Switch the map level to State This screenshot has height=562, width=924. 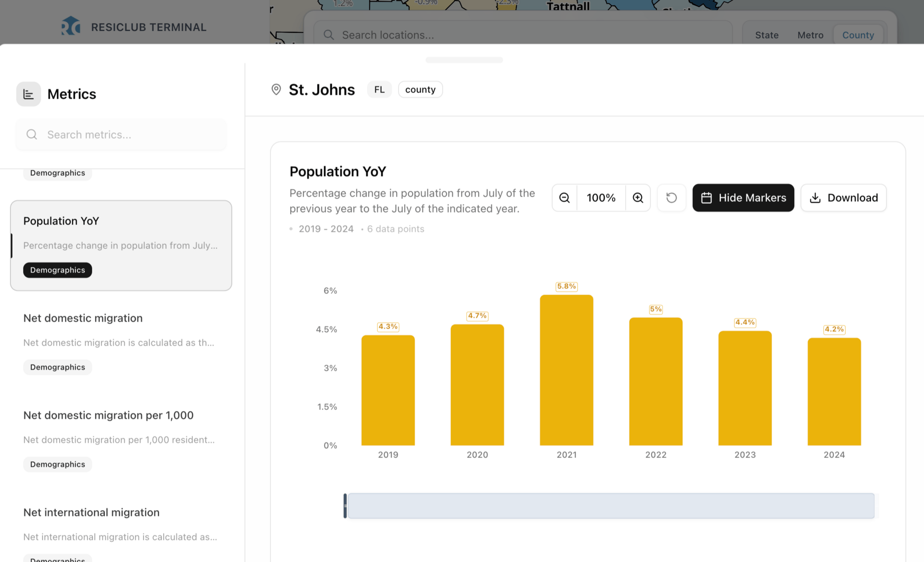point(767,35)
